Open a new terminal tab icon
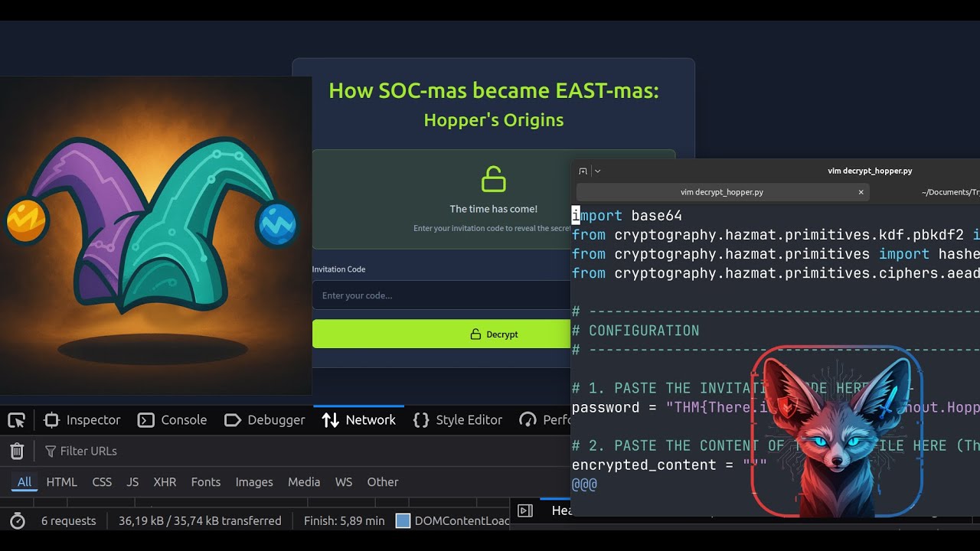980x551 pixels. [x=583, y=171]
